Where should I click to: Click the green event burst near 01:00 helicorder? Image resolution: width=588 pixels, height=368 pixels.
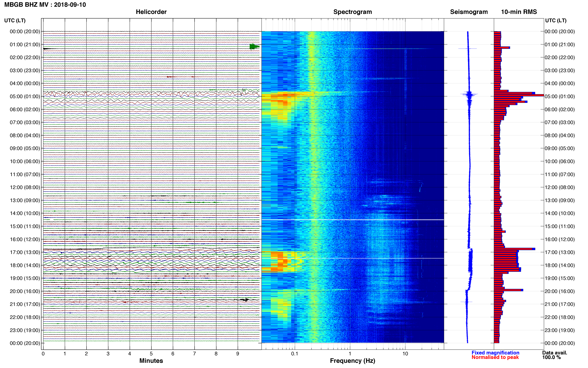[x=254, y=46]
